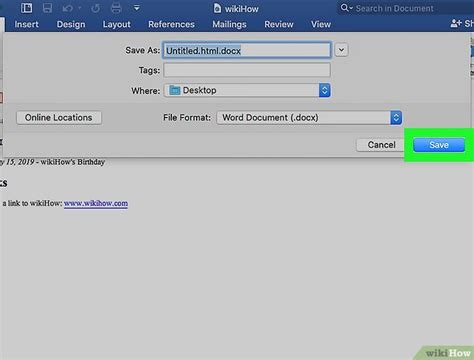
Task: Click the print icon in toolbar
Action: [116, 8]
